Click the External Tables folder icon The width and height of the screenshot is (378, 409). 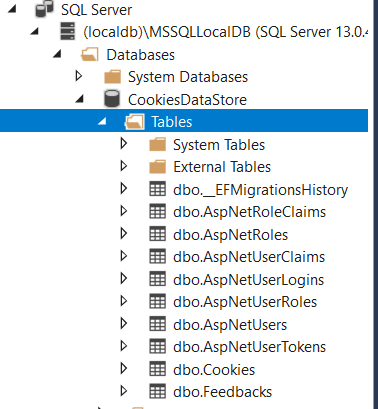(157, 167)
